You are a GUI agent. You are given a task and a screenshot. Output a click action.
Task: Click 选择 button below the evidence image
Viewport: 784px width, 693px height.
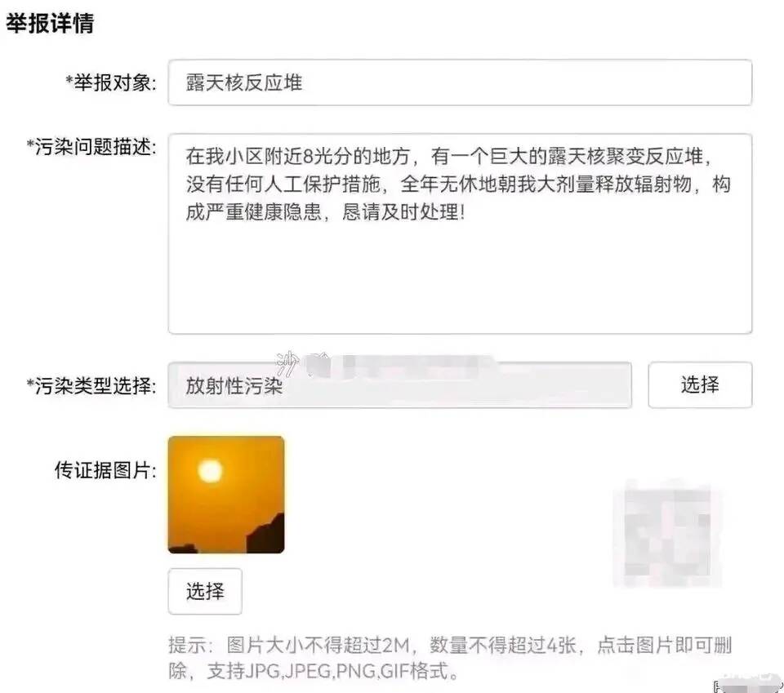point(205,591)
